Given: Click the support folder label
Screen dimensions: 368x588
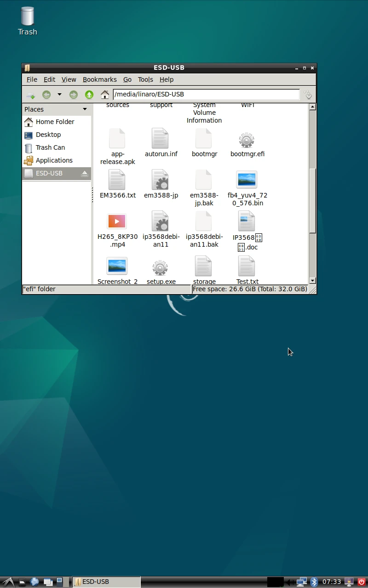Looking at the screenshot, I should click(161, 106).
